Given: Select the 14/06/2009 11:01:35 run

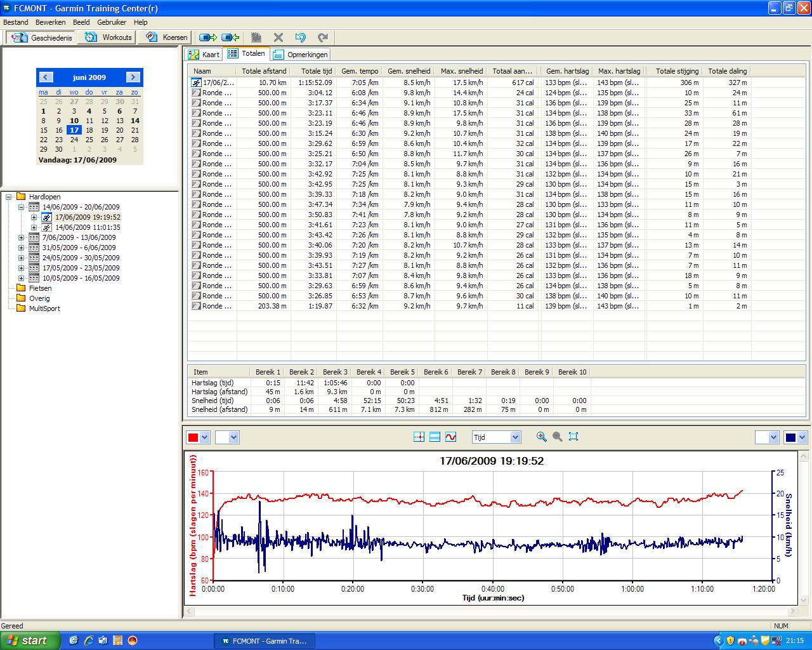Looking at the screenshot, I should click(x=88, y=227).
